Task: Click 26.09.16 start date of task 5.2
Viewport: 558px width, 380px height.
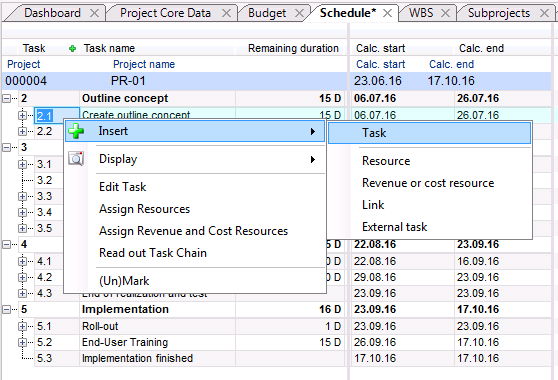Action: [375, 342]
